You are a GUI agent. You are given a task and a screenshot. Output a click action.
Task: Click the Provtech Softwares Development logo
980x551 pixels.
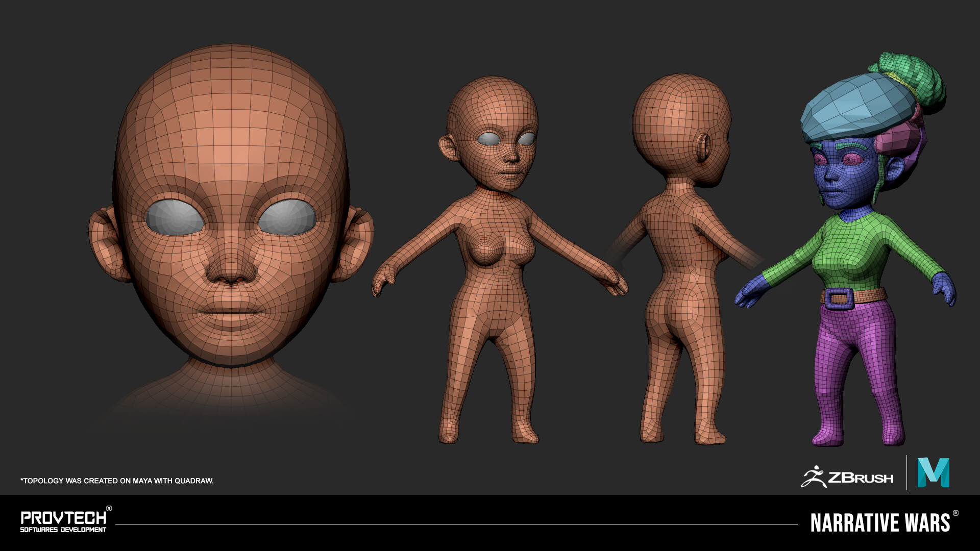click(x=66, y=519)
